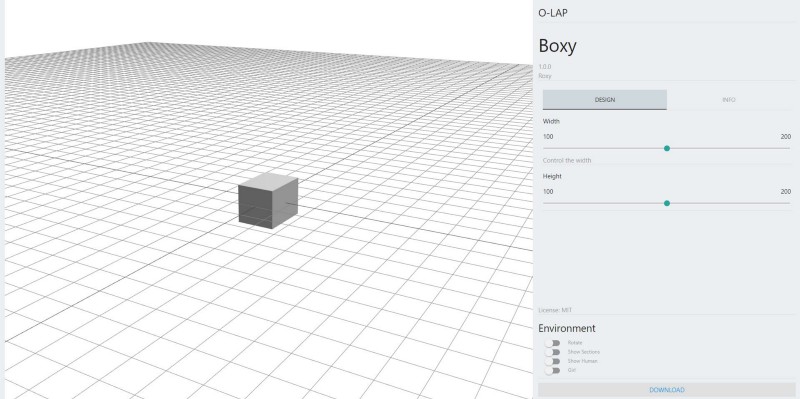
Task: Click the Environment section heading
Action: pyautogui.click(x=567, y=328)
